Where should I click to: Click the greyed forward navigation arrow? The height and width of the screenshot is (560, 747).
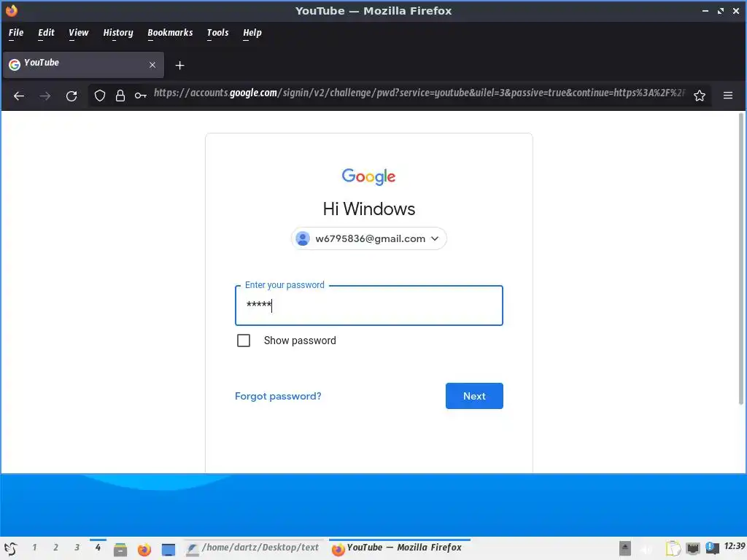tap(45, 96)
